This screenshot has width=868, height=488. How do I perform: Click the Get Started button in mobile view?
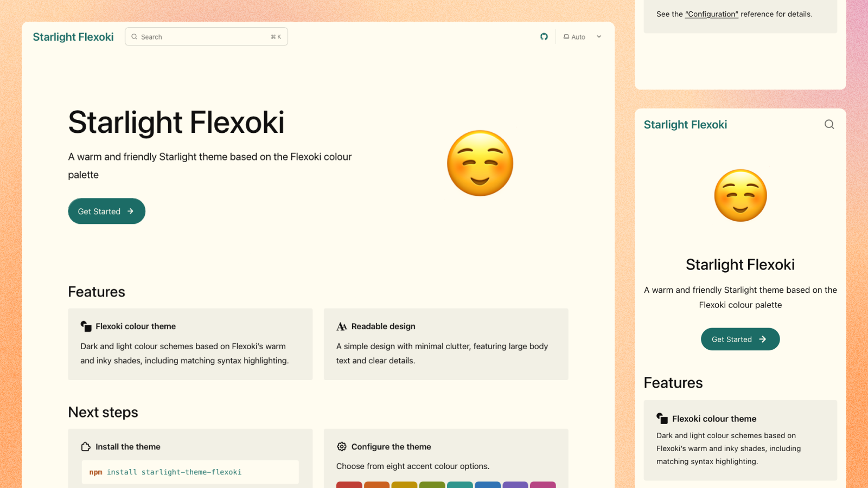click(x=740, y=339)
